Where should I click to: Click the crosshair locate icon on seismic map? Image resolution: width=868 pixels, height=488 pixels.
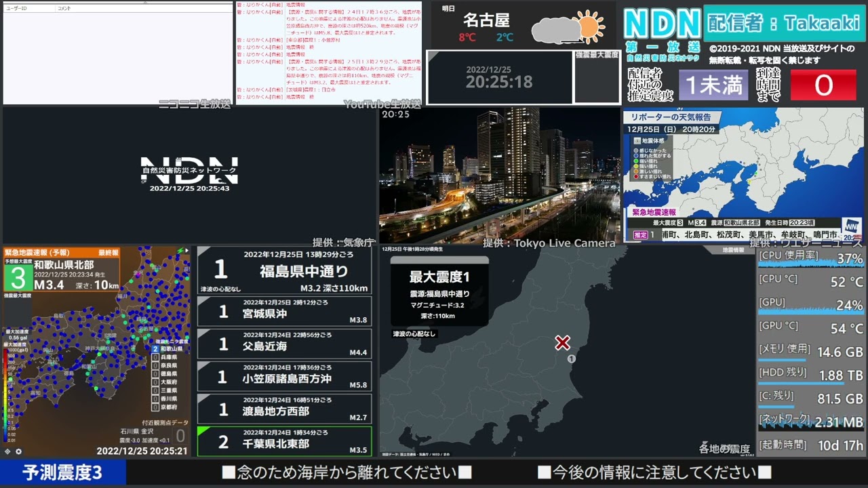pyautogui.click(x=7, y=451)
